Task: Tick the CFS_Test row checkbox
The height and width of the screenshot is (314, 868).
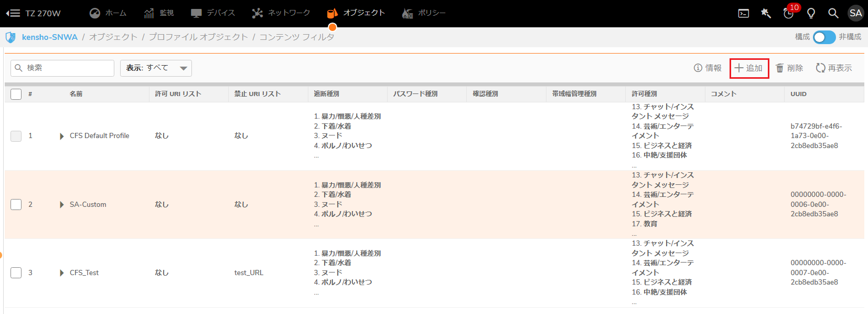Action: point(16,273)
